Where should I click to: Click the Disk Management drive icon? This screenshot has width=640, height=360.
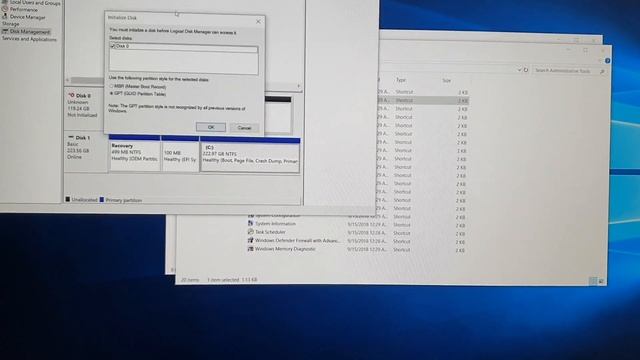click(5, 31)
